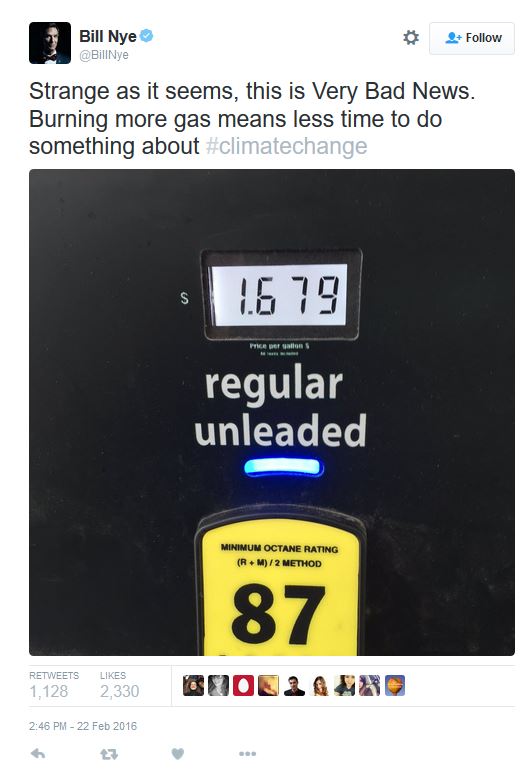This screenshot has width=532, height=782.
Task: Open the man in suit avatar
Action: pyautogui.click(x=294, y=686)
